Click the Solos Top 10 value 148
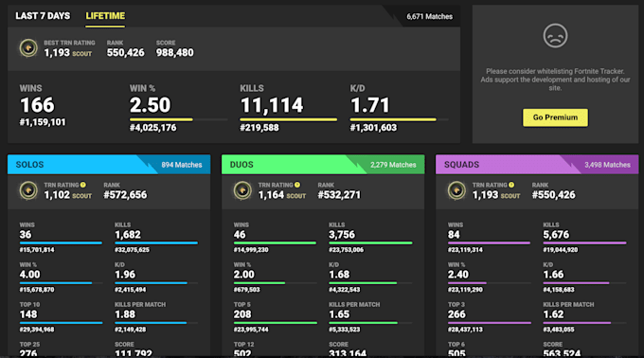The image size is (644, 358). point(28,314)
